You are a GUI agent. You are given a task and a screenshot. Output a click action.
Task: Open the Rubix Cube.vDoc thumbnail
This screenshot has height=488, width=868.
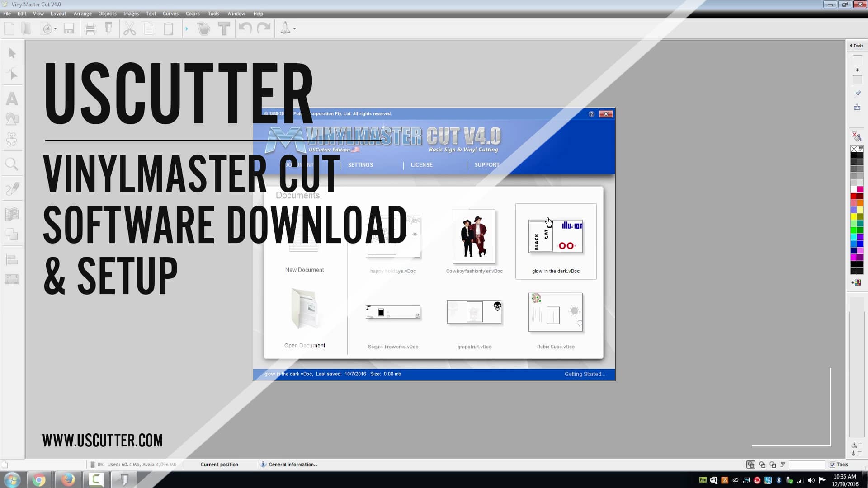click(x=555, y=312)
